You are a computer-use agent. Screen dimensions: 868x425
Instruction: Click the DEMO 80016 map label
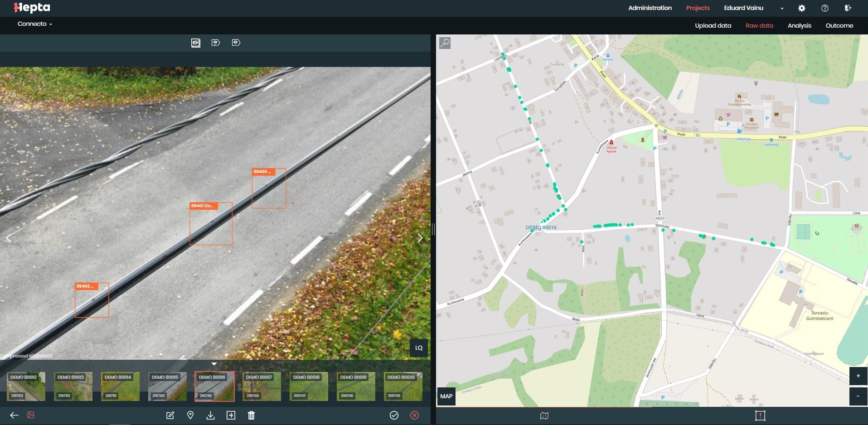point(541,227)
